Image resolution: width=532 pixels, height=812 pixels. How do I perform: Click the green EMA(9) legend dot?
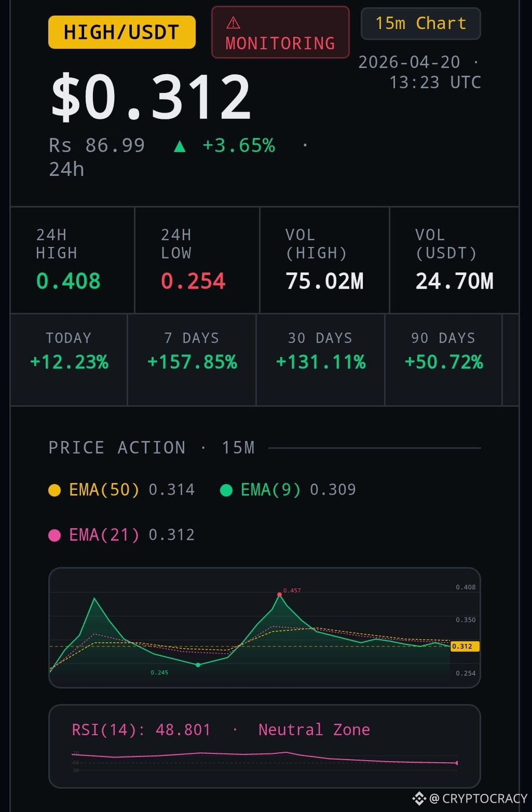[226, 490]
